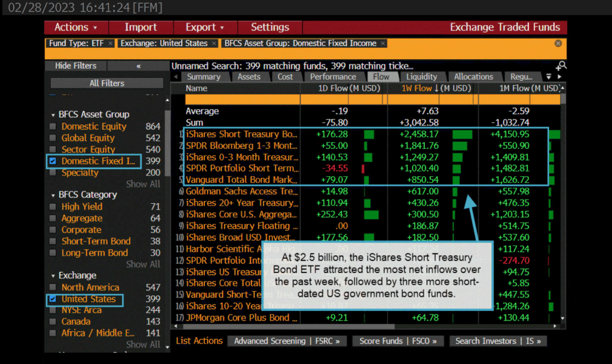This screenshot has width=612, height=364.
Task: Remove the Domestic Fixed Income filter chip
Action: (x=383, y=44)
